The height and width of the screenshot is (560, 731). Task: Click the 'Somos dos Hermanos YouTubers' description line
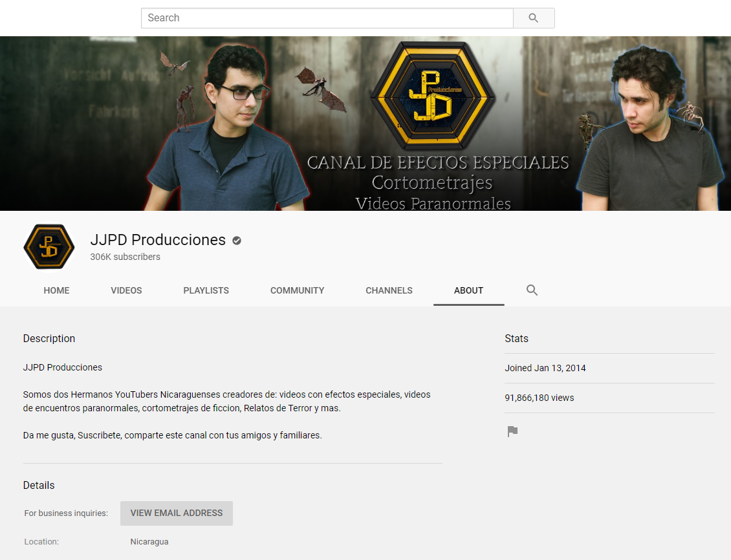(226, 401)
